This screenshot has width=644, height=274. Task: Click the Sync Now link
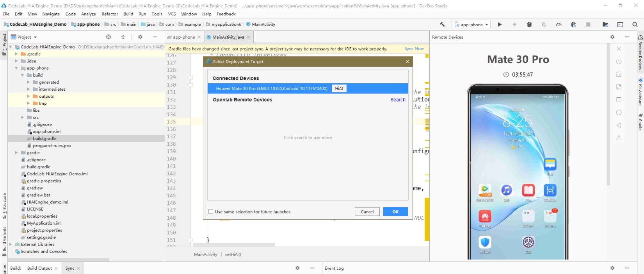(x=414, y=48)
